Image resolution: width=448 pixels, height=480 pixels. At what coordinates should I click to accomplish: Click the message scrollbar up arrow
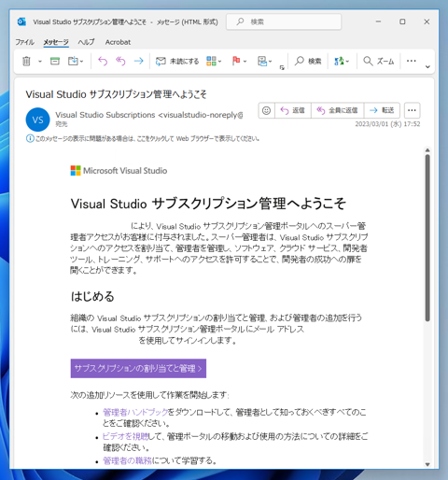click(427, 150)
